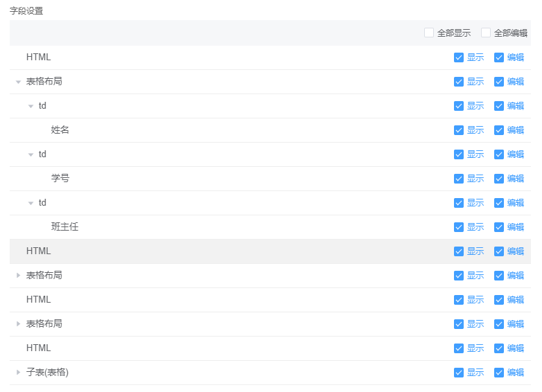Screen dimensions: 542x392
Task: Disable 编辑 on the 学号 row
Action: pyautogui.click(x=499, y=179)
